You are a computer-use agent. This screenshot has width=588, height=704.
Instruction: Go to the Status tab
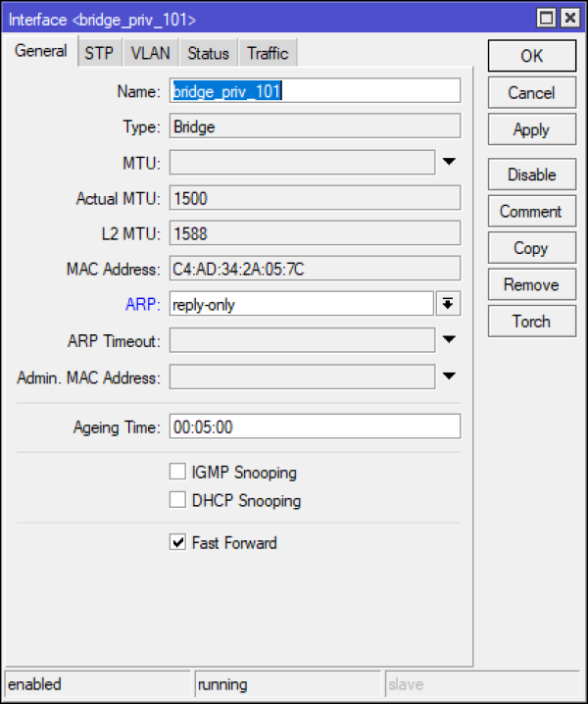coord(208,53)
